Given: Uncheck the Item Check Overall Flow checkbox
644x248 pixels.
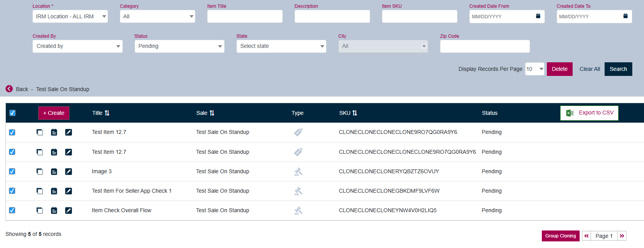Looking at the screenshot, I should [12, 210].
